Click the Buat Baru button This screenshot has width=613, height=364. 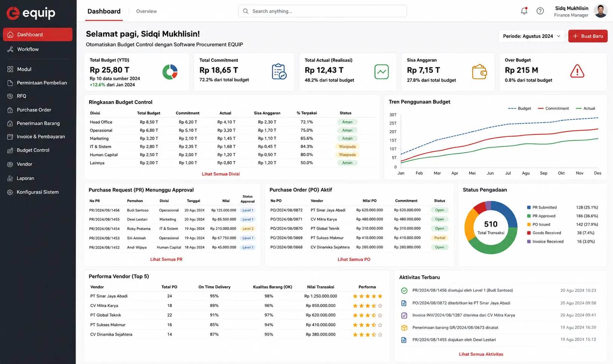pyautogui.click(x=588, y=36)
